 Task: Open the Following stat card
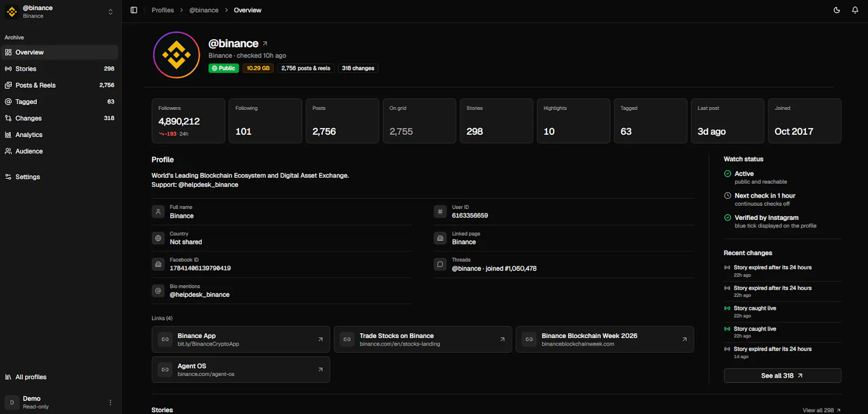coord(265,121)
